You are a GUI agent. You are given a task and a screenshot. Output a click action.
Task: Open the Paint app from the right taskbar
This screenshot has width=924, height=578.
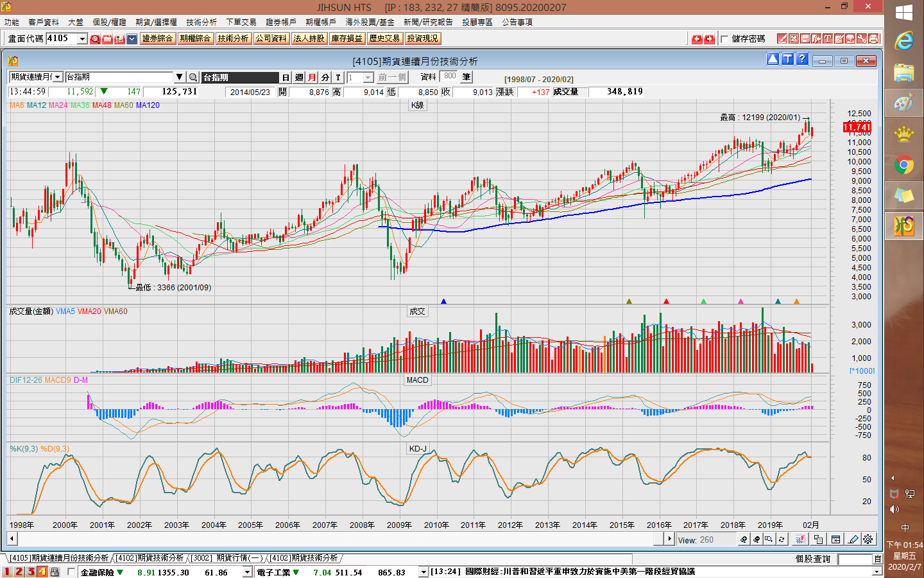pyautogui.click(x=903, y=103)
